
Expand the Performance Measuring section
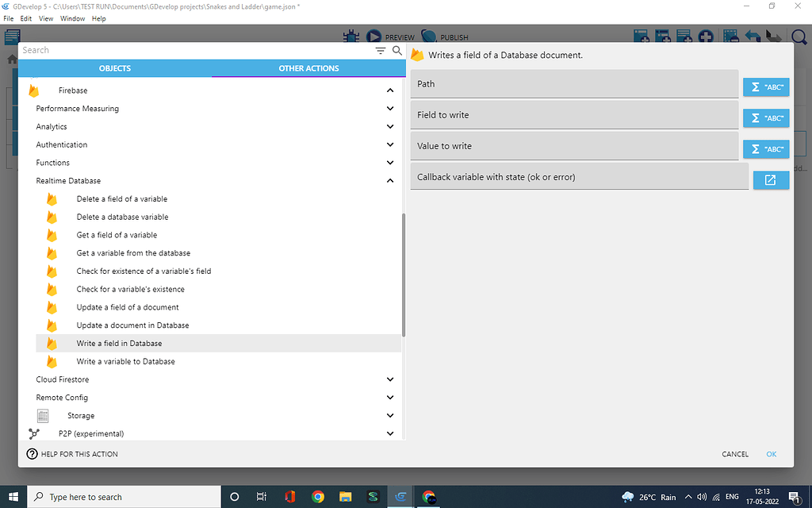click(x=390, y=109)
